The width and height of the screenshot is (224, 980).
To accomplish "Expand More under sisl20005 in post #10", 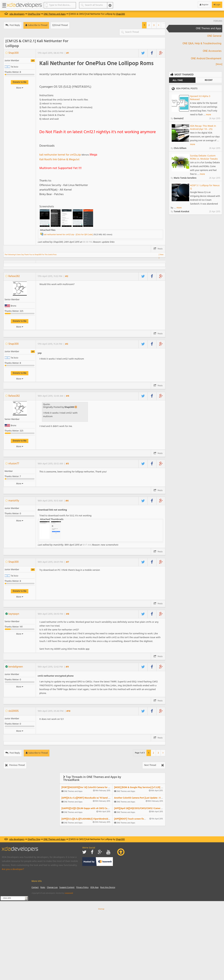I will [x=19, y=731].
